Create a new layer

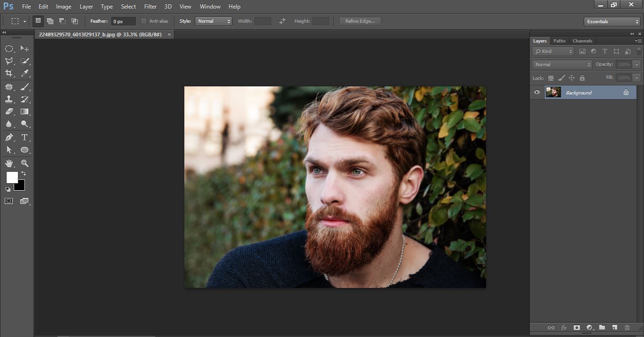pyautogui.click(x=614, y=327)
